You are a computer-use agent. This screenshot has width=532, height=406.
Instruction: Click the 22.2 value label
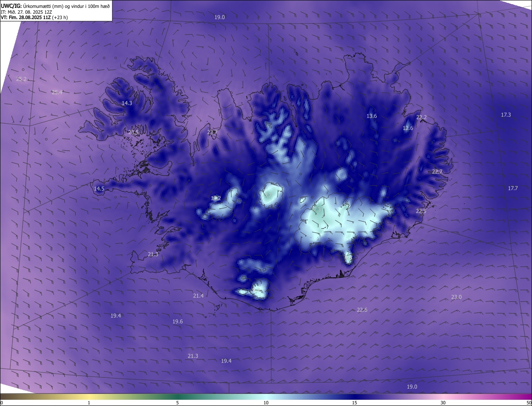coord(421,117)
